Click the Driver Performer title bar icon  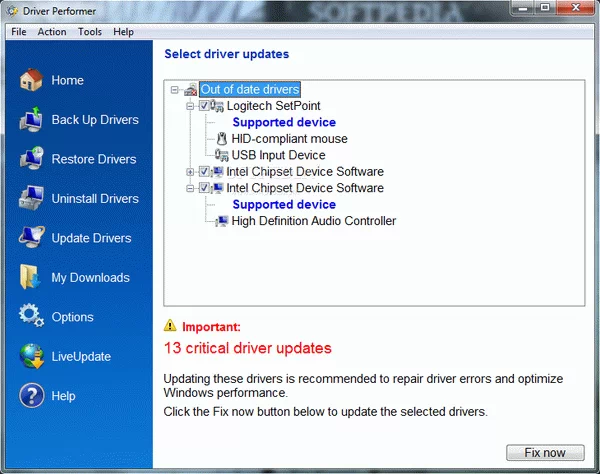tap(12, 11)
